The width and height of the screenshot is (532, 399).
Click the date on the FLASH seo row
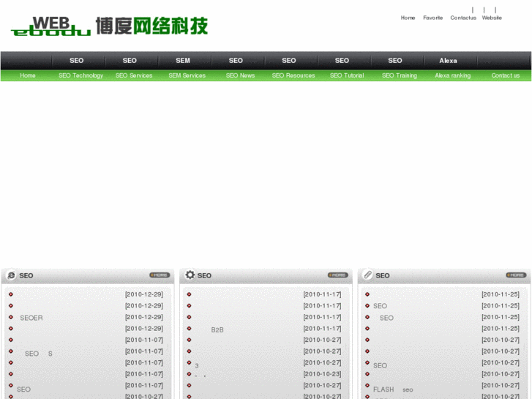click(501, 385)
